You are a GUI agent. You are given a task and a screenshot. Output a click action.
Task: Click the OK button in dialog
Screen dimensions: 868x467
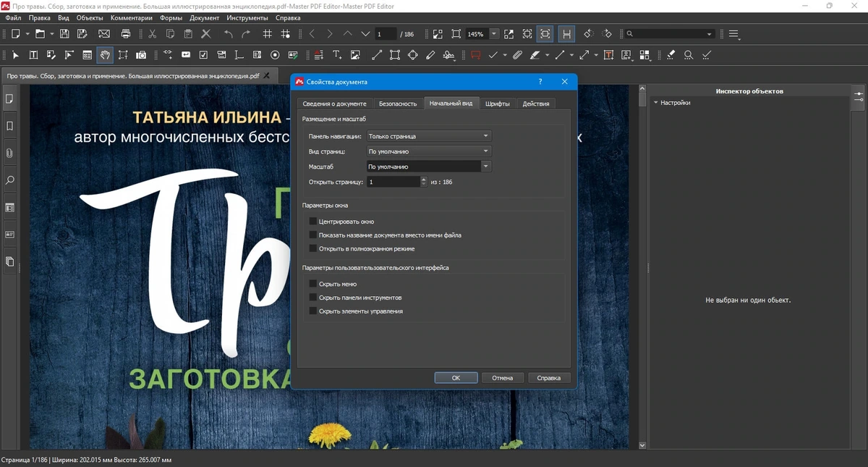click(x=456, y=378)
